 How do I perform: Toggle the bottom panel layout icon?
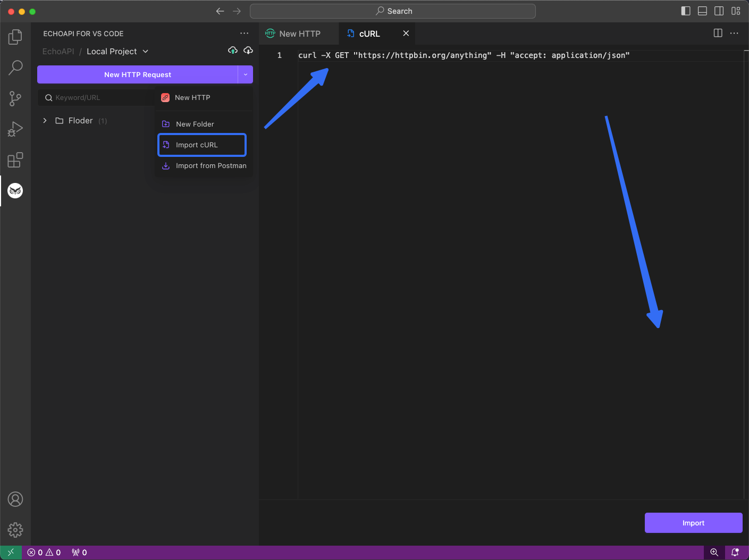(x=702, y=11)
